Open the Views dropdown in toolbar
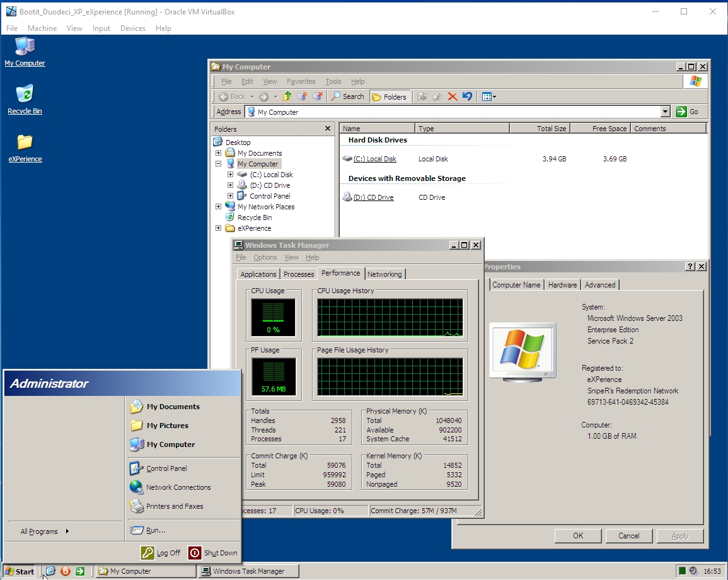This screenshot has height=580, width=728. pos(489,96)
